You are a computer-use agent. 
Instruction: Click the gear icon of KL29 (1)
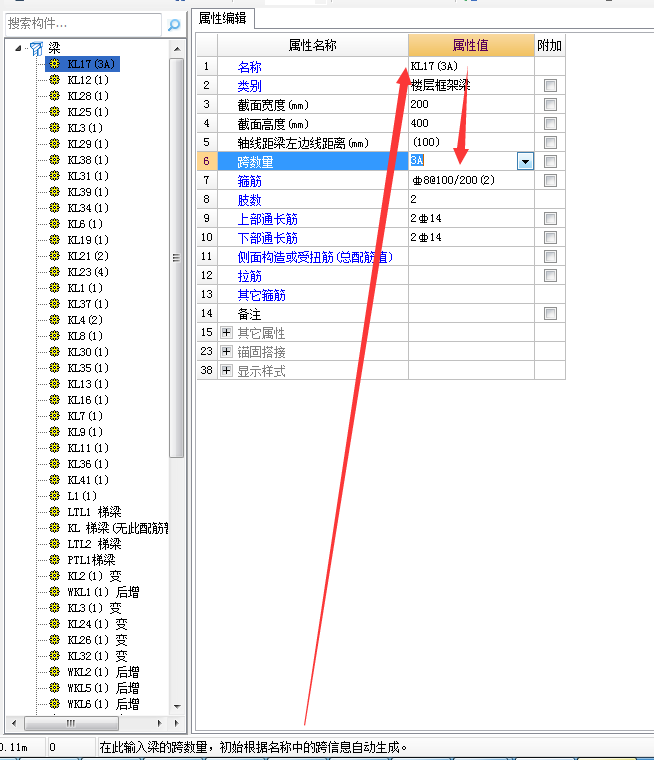55,143
